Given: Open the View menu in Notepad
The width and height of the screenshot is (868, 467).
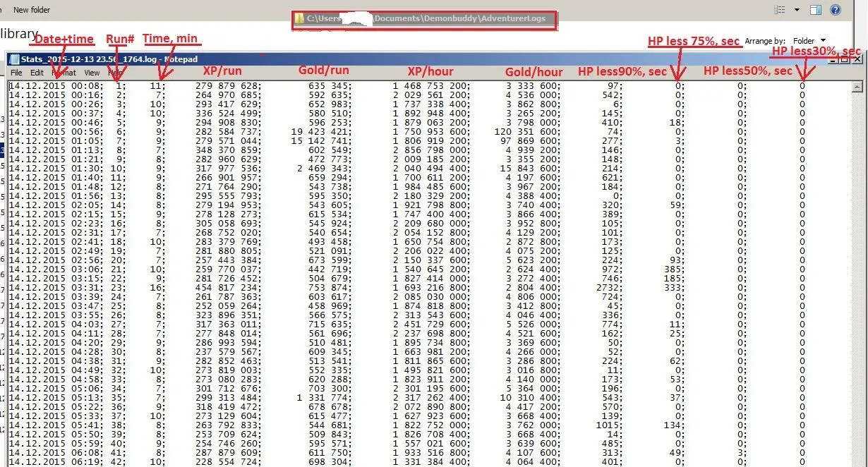Looking at the screenshot, I should pyautogui.click(x=92, y=73).
